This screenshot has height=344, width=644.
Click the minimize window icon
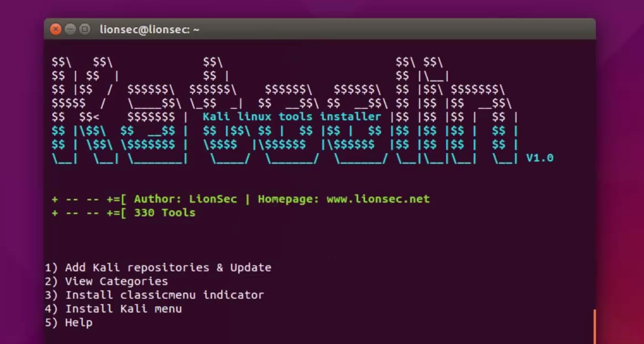pos(70,30)
